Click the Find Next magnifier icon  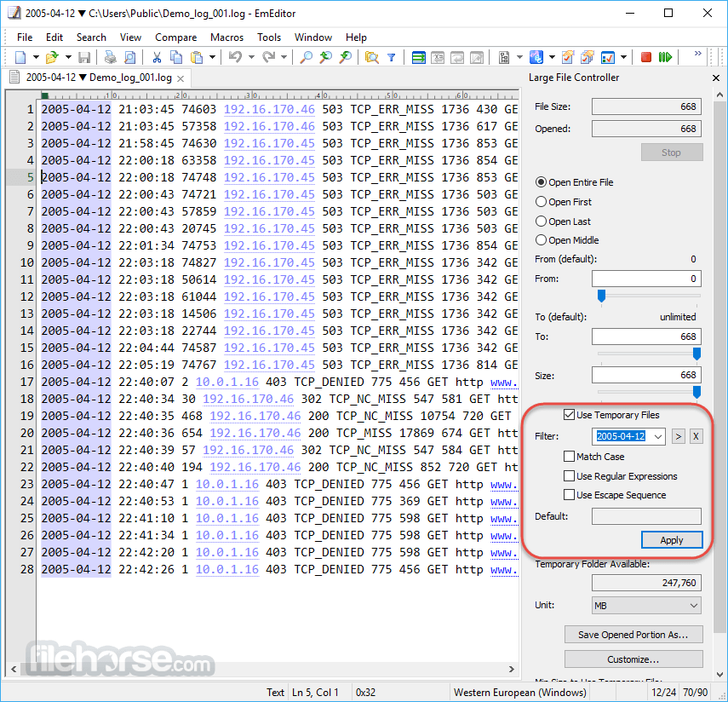(x=325, y=57)
